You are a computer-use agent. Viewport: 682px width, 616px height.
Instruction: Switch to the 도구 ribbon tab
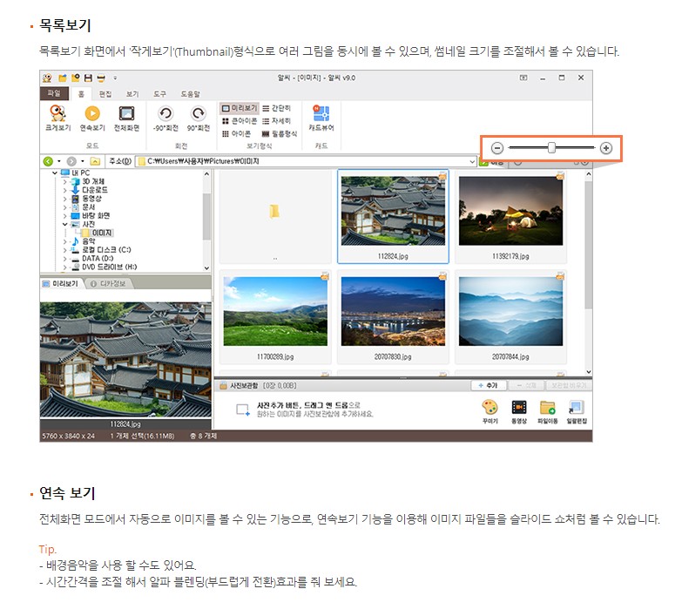pyautogui.click(x=159, y=94)
